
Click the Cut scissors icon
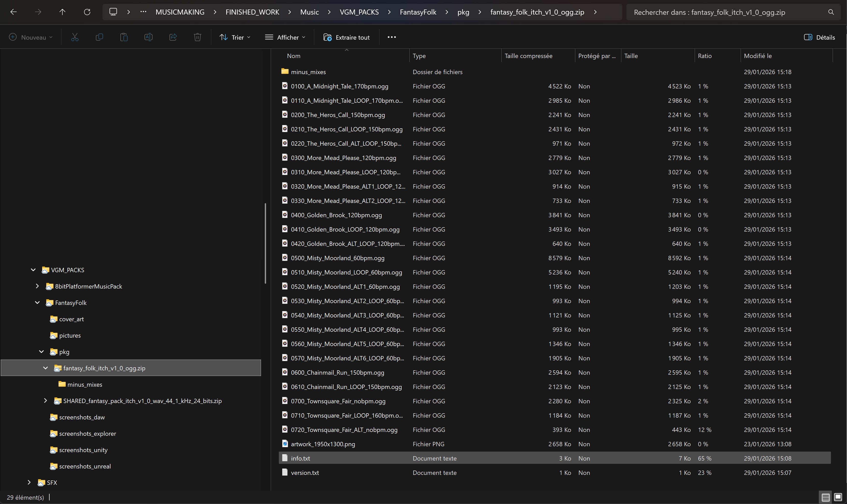pyautogui.click(x=75, y=37)
